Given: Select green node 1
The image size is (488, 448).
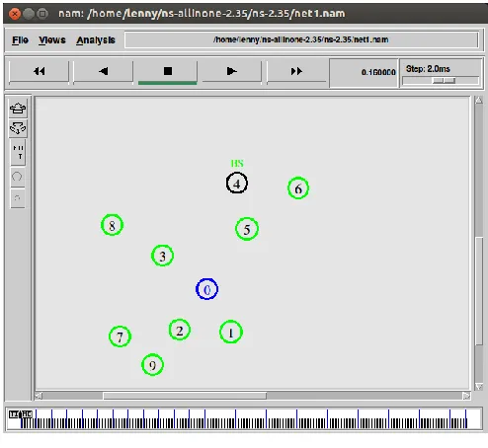Looking at the screenshot, I should coord(231,332).
